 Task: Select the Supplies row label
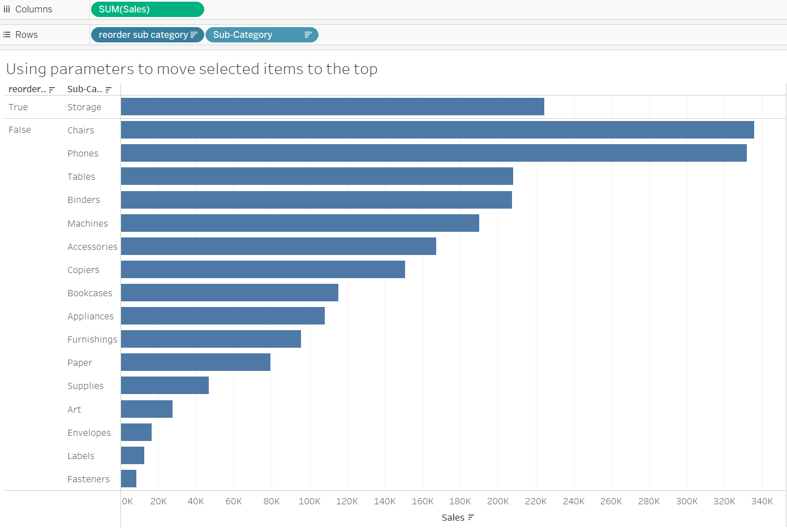click(x=85, y=386)
